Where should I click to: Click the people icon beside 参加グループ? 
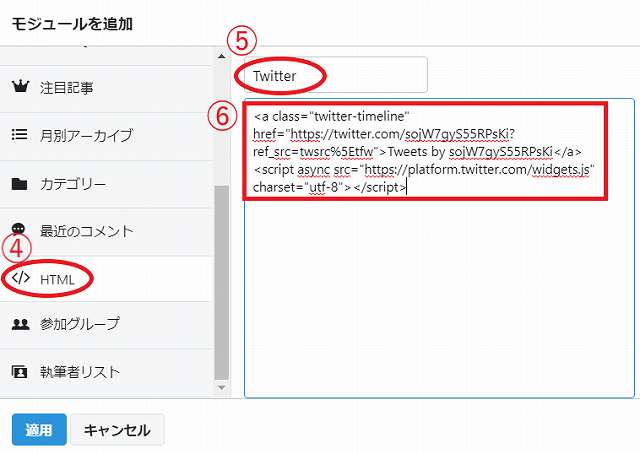(20, 324)
